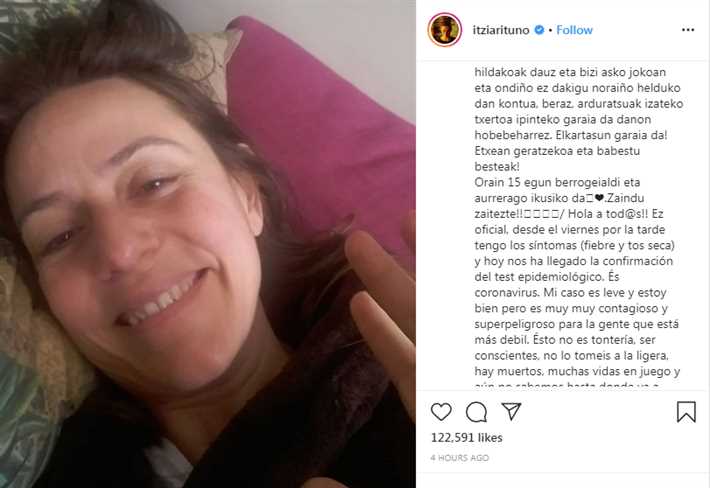This screenshot has height=488, width=710.
Task: Click the blue verified badge next to itziarituno
Action: [539, 30]
